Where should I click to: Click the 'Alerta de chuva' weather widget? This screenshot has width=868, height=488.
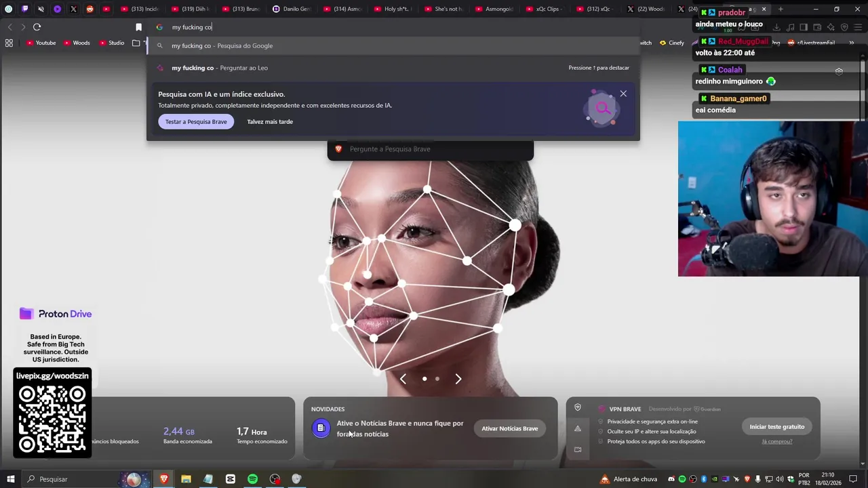click(629, 479)
